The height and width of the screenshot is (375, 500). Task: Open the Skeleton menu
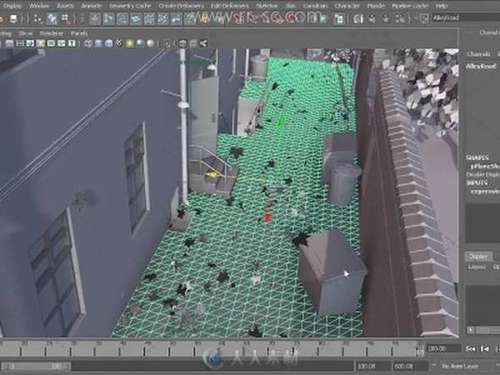[x=267, y=6]
